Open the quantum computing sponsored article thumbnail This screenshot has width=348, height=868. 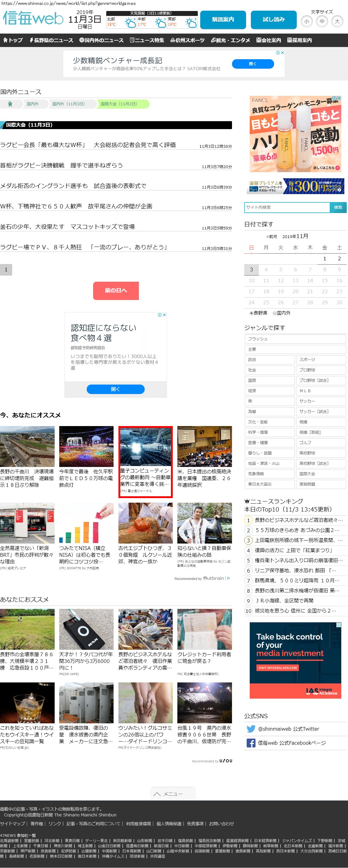[146, 447]
